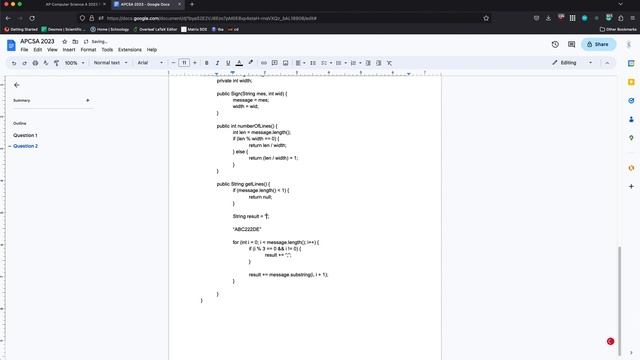Toggle Italic formatting
The height and width of the screenshot is (360, 640).
tap(217, 63)
